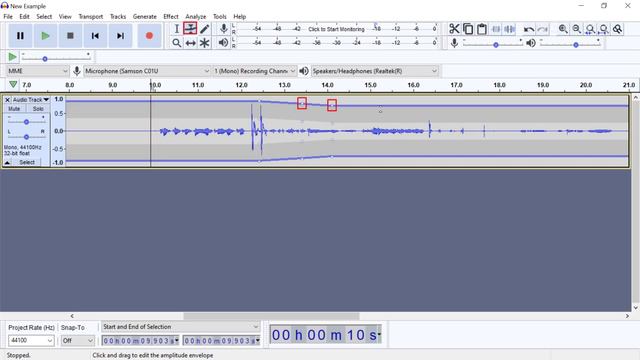Open the MME audio host dropdown
Screen dimensions: 640x360
(x=37, y=71)
